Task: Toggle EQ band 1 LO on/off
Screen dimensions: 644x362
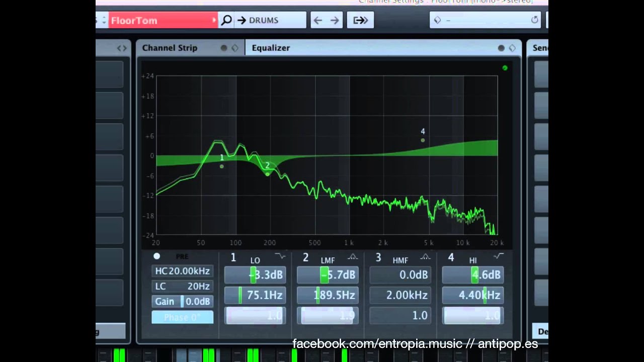Action: 233,257
